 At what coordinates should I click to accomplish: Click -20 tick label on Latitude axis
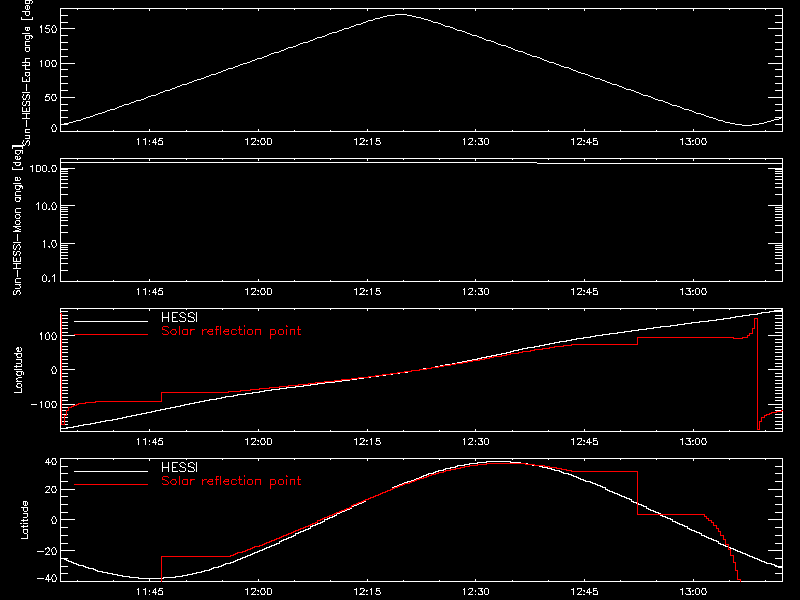coord(47,551)
